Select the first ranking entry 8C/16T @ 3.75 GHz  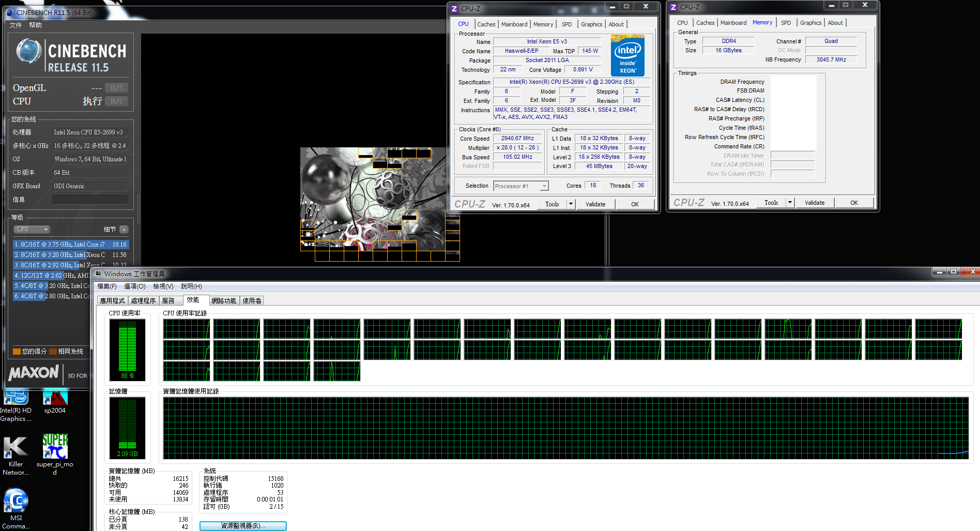(x=71, y=245)
